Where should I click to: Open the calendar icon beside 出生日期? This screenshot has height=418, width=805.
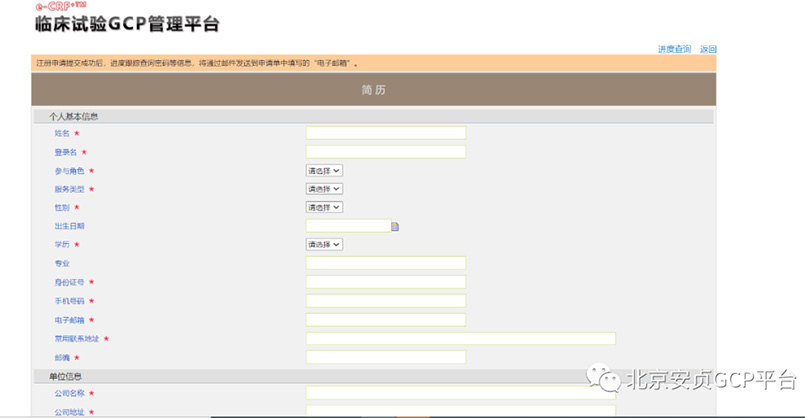pyautogui.click(x=395, y=226)
